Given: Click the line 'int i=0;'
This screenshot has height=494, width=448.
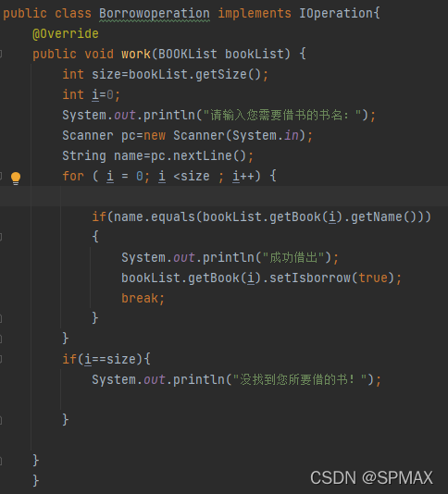Looking at the screenshot, I should coord(91,95).
